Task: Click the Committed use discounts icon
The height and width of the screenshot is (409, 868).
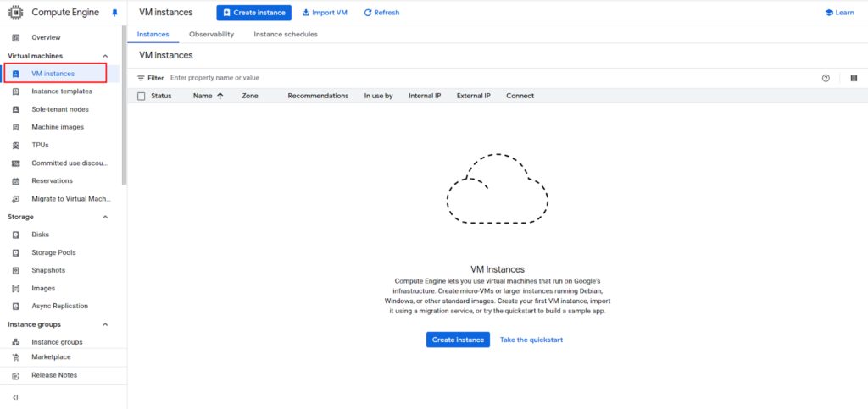Action: coord(15,163)
